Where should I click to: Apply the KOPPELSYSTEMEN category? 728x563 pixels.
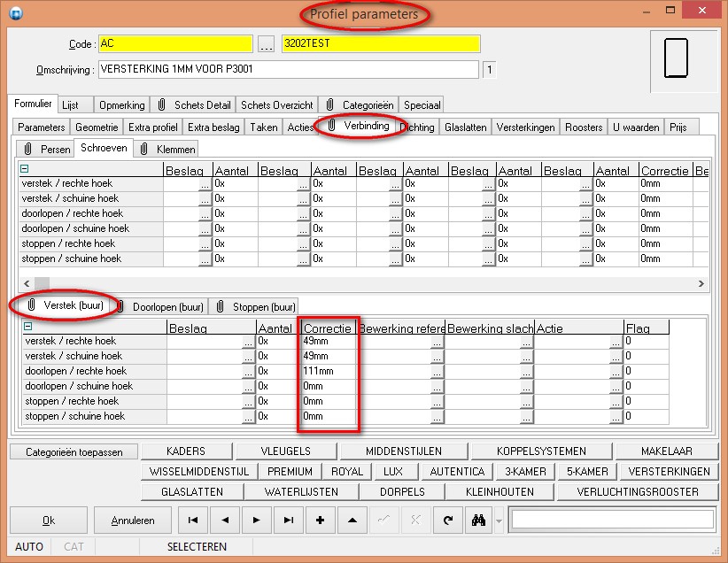tap(541, 451)
